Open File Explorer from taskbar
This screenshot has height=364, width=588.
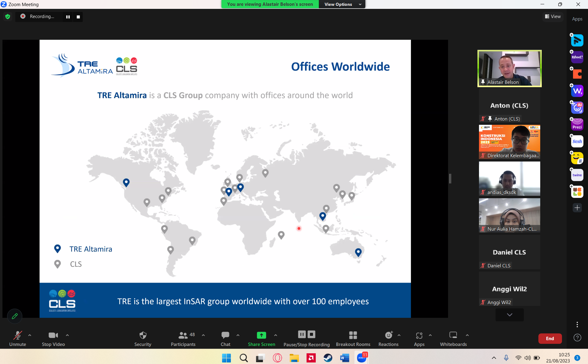tap(294, 358)
